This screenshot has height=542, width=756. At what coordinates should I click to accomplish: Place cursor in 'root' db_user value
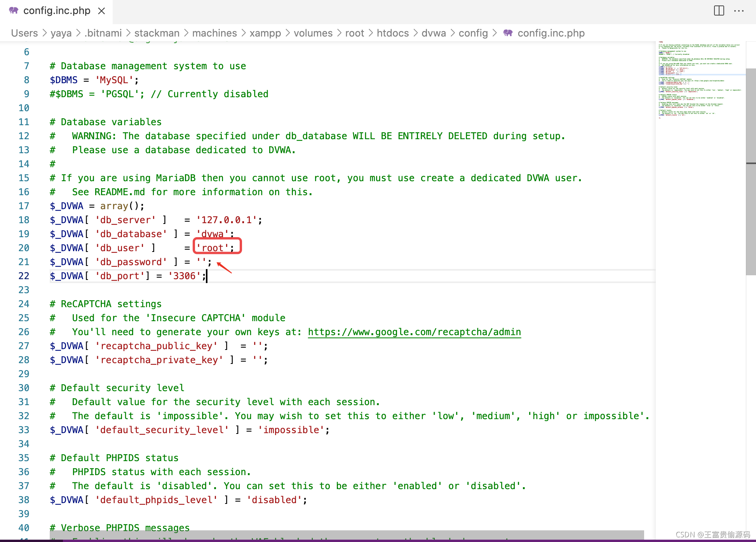tap(213, 248)
